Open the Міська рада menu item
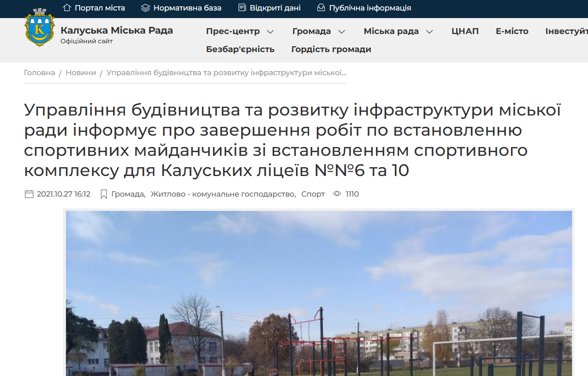Screen dimensions: 588x376 click(x=391, y=31)
